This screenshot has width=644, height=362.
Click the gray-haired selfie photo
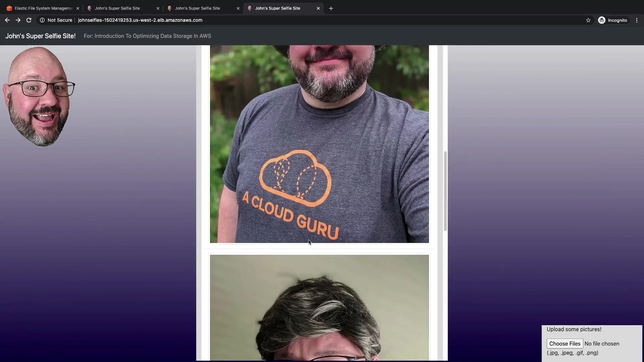(319, 307)
